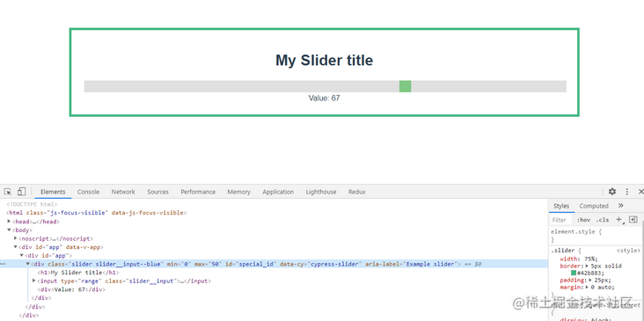Switch to the Console tab
Viewport: 644px width, 321px height.
[x=88, y=192]
